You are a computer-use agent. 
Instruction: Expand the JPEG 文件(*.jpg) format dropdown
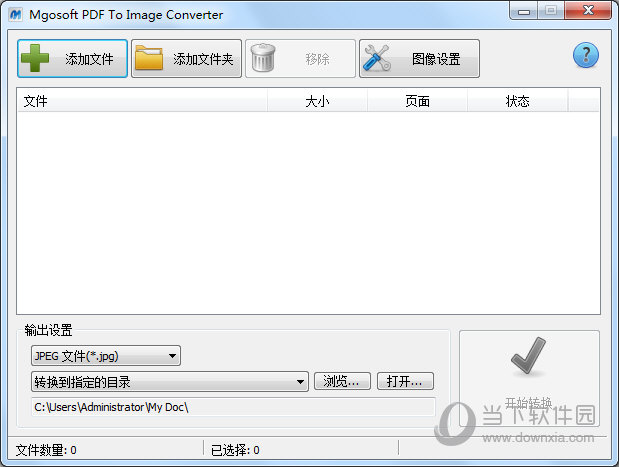pyautogui.click(x=106, y=356)
